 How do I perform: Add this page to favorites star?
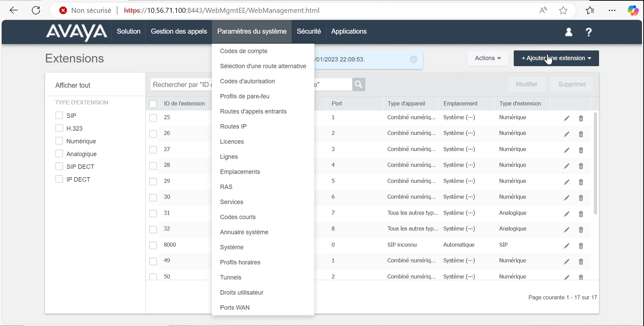tap(563, 10)
